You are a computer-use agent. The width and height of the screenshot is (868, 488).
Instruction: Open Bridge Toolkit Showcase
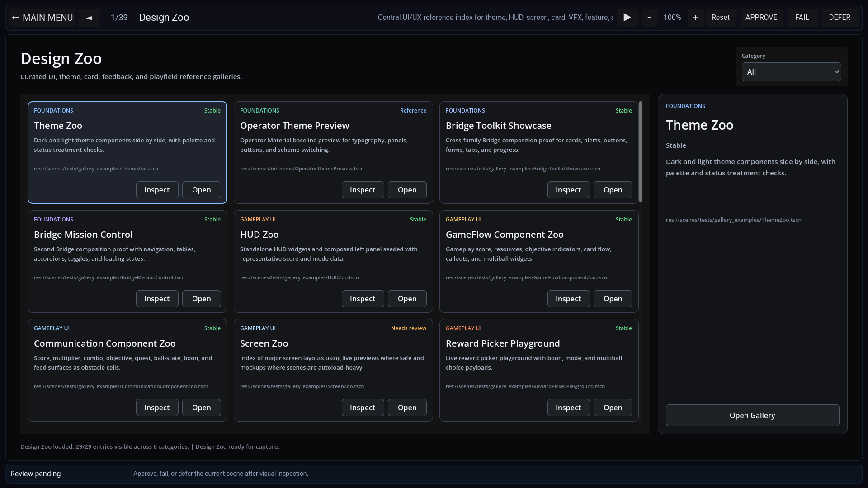tap(613, 190)
